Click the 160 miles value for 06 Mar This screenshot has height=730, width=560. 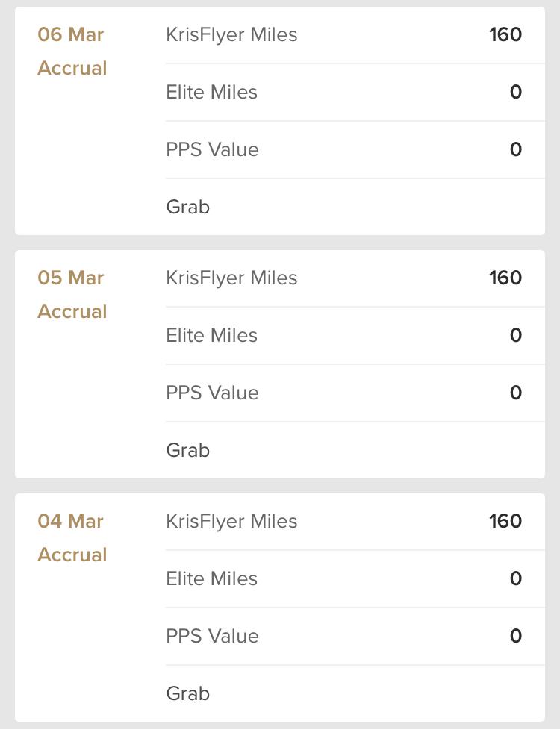tap(505, 35)
